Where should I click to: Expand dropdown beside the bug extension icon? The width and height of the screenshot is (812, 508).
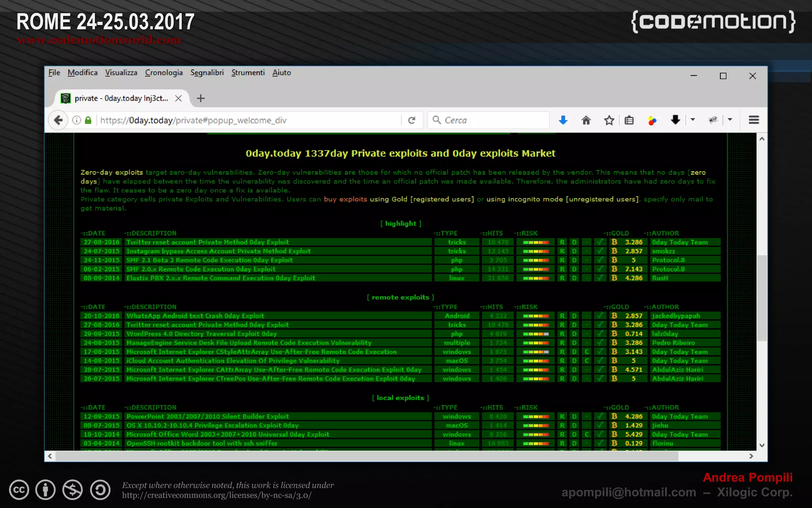point(730,120)
